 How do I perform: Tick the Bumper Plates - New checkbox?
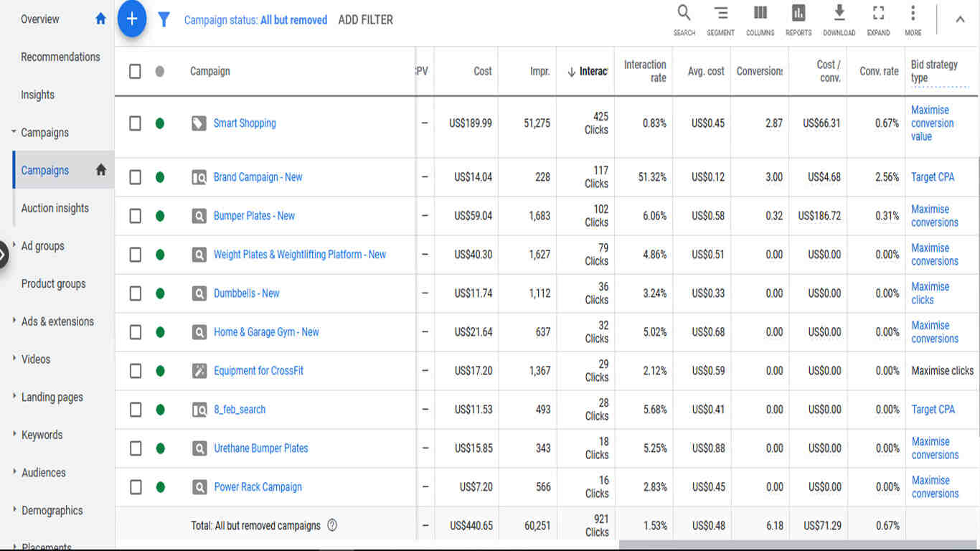click(135, 216)
